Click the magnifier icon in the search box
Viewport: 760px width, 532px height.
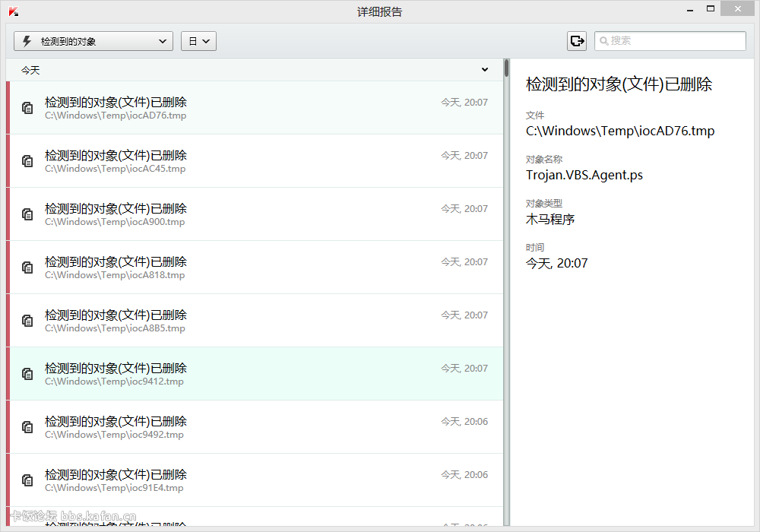pyautogui.click(x=603, y=41)
